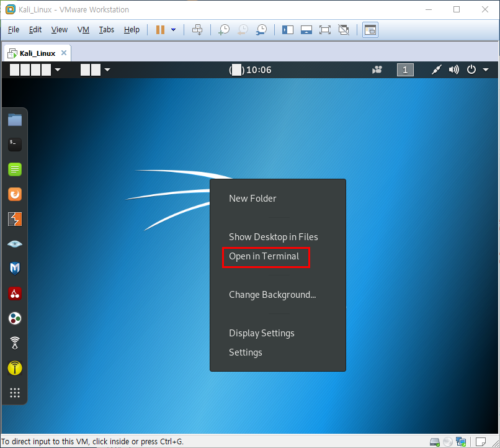Open Settings from context menu
Viewport: 500px width, 448px height.
point(246,352)
